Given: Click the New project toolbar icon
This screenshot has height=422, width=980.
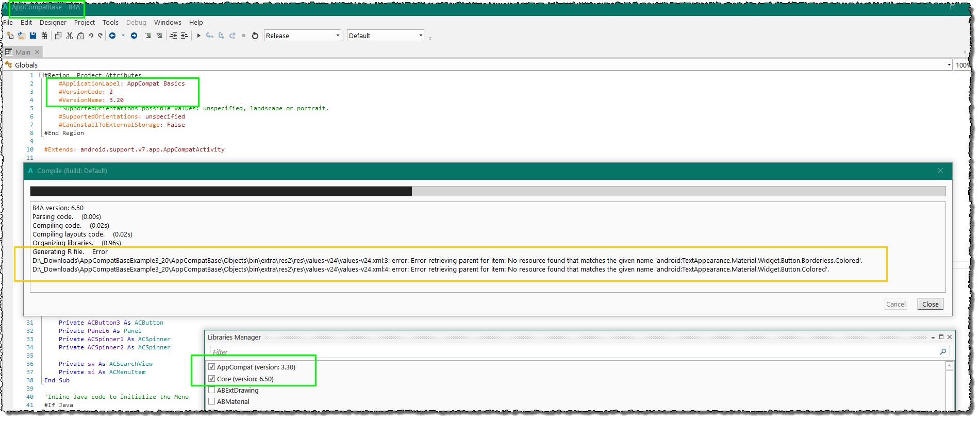Looking at the screenshot, I should [10, 36].
